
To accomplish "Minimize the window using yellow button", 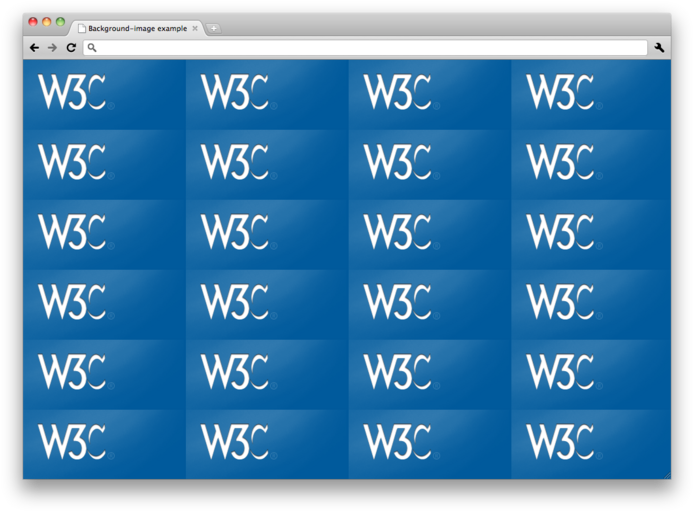I will point(46,22).
